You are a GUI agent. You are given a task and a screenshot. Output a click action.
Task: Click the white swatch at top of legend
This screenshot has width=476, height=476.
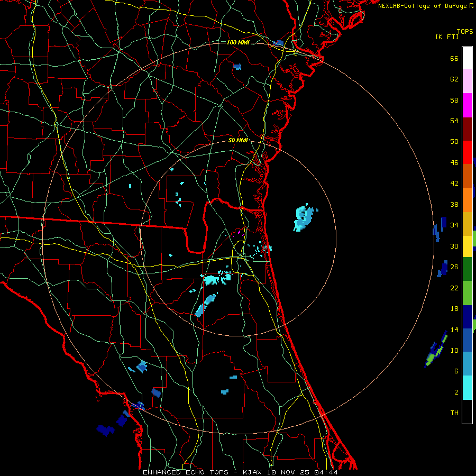467,58
